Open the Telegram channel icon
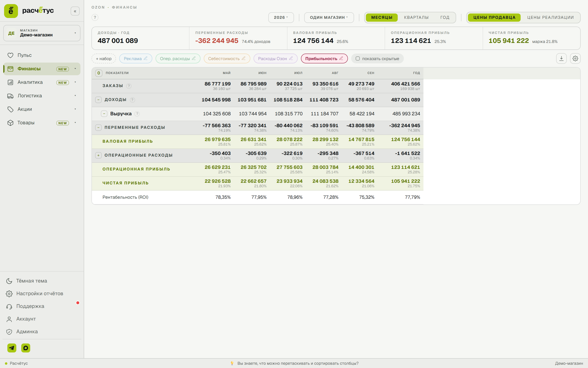The height and width of the screenshot is (368, 588). point(12,348)
